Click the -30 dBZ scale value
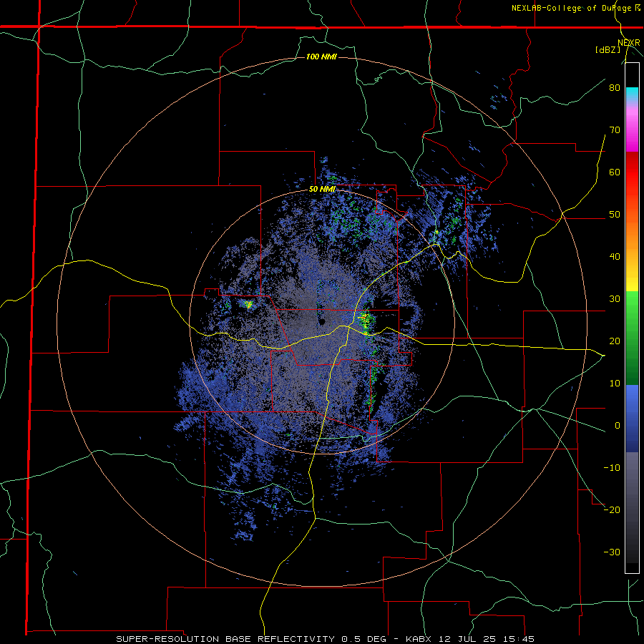The image size is (644, 644). (x=612, y=552)
